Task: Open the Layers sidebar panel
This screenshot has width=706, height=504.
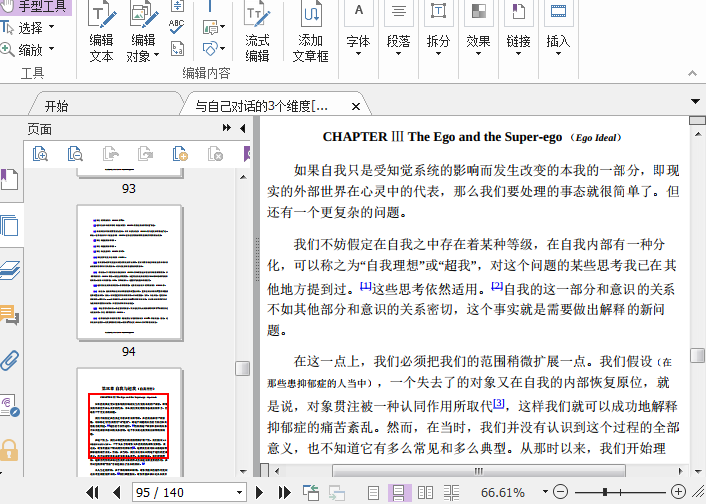Action: [x=10, y=270]
